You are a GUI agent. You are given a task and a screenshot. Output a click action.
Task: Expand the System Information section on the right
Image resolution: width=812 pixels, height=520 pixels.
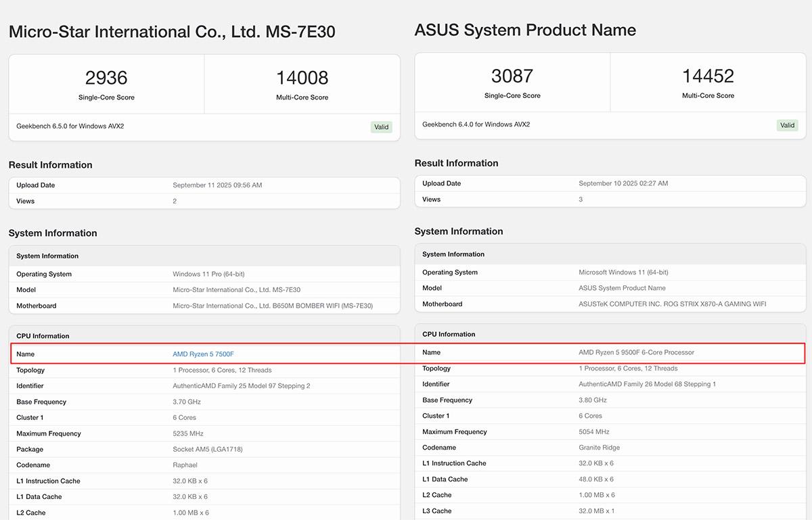[x=459, y=231]
